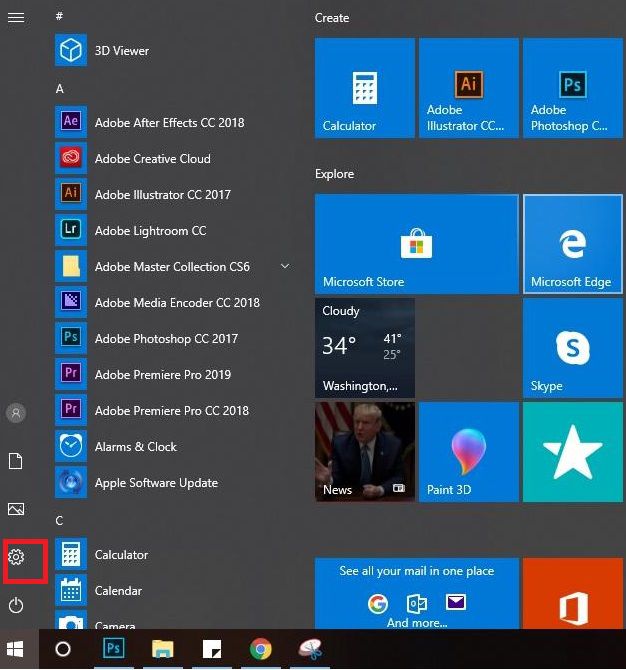
Task: Open Adobe Illustrator CC tile
Action: [469, 88]
